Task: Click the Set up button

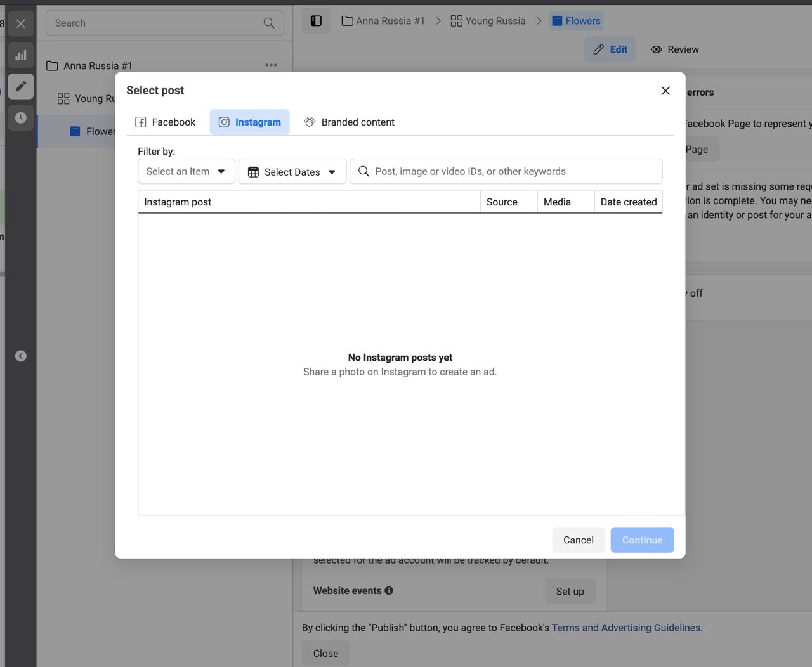Action: tap(570, 592)
